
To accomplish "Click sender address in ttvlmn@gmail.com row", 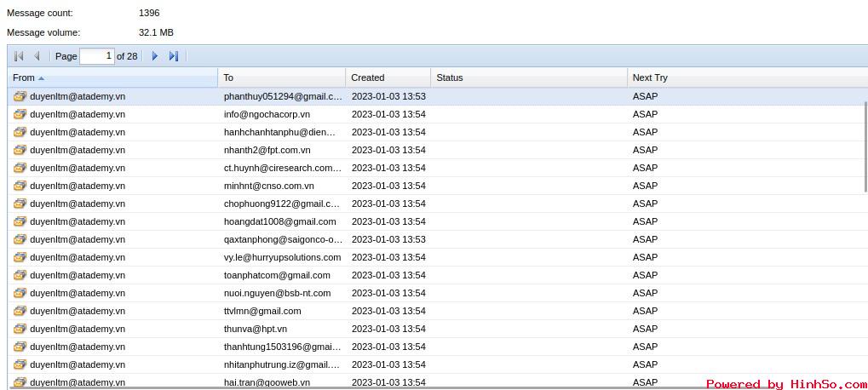I will click(x=78, y=311).
